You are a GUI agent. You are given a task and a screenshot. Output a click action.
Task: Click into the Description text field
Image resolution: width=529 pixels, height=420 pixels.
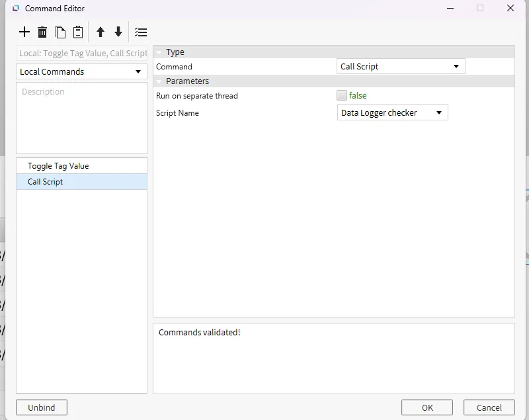point(81,118)
